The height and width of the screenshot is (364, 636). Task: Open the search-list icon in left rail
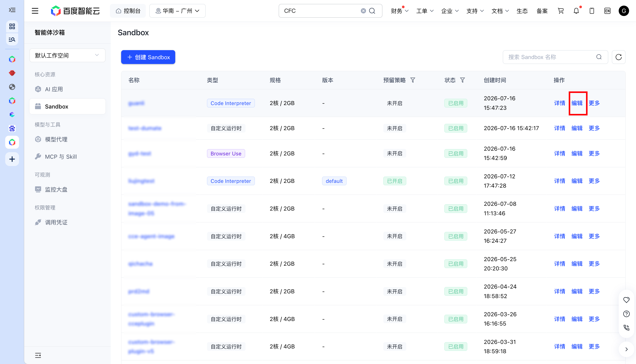pyautogui.click(x=12, y=40)
